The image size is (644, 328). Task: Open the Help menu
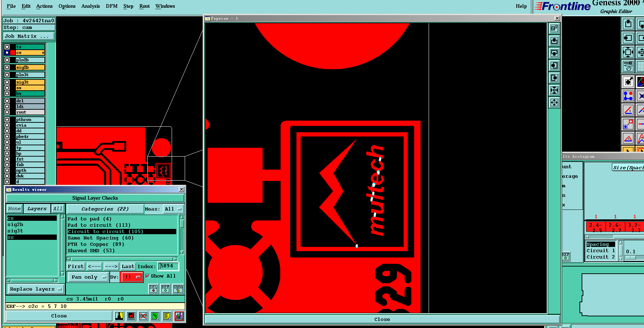click(x=521, y=6)
